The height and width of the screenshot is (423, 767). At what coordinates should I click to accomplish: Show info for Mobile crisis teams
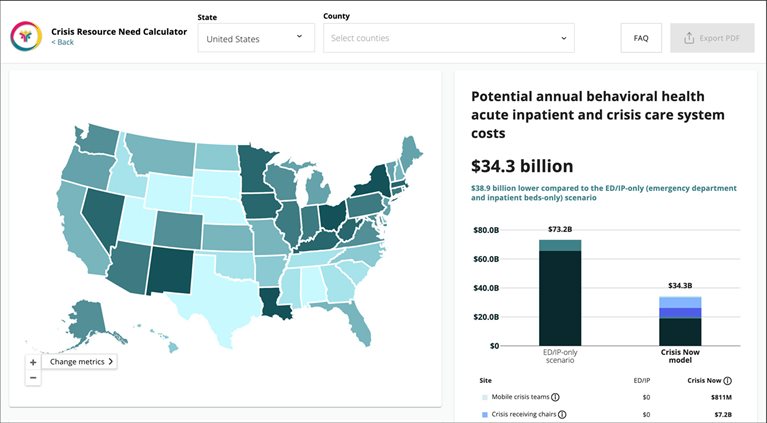[555, 397]
